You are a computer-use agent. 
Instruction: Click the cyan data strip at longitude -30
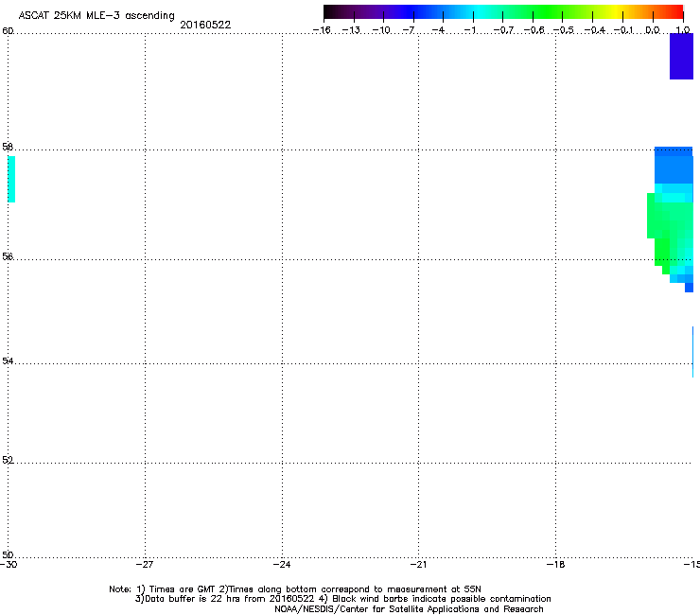11,179
